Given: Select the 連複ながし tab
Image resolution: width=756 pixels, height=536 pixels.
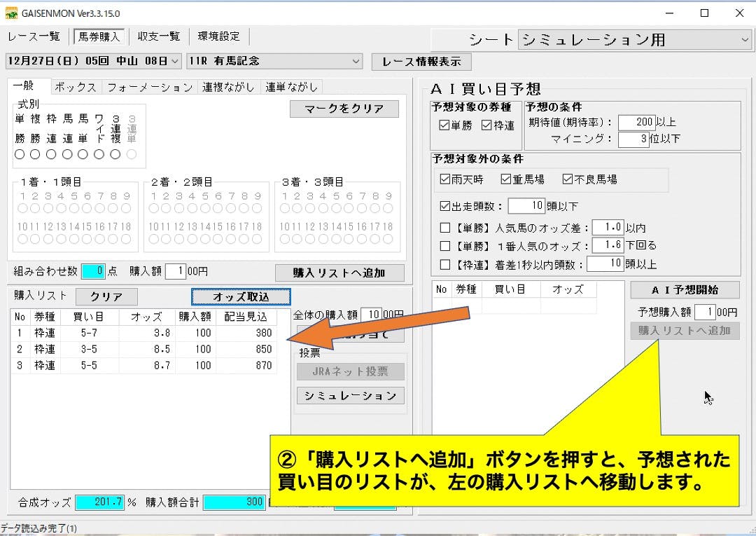Looking at the screenshot, I should [x=228, y=88].
